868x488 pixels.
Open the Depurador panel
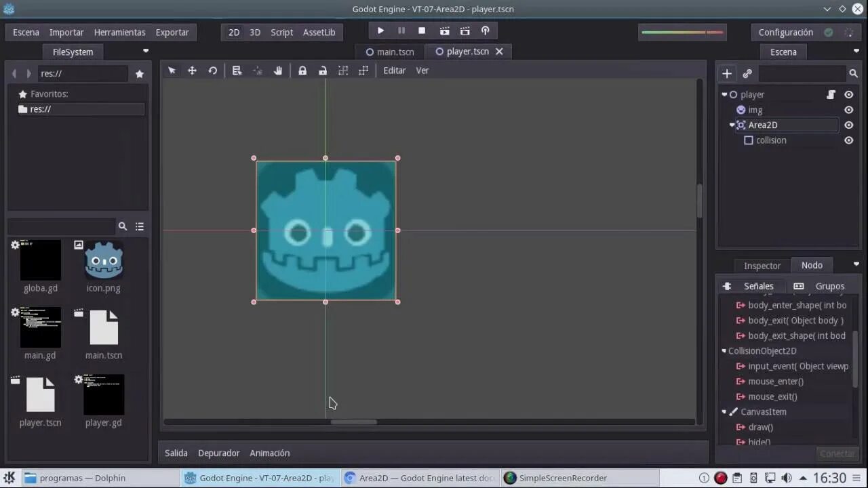(x=219, y=453)
